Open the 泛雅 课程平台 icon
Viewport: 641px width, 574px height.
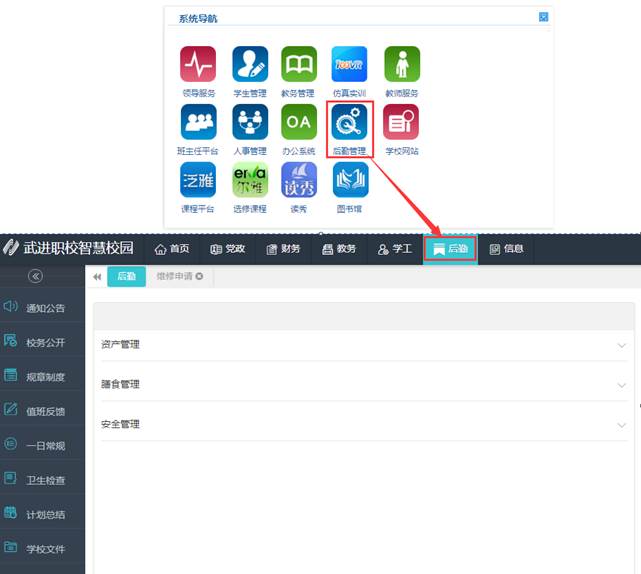click(x=198, y=180)
